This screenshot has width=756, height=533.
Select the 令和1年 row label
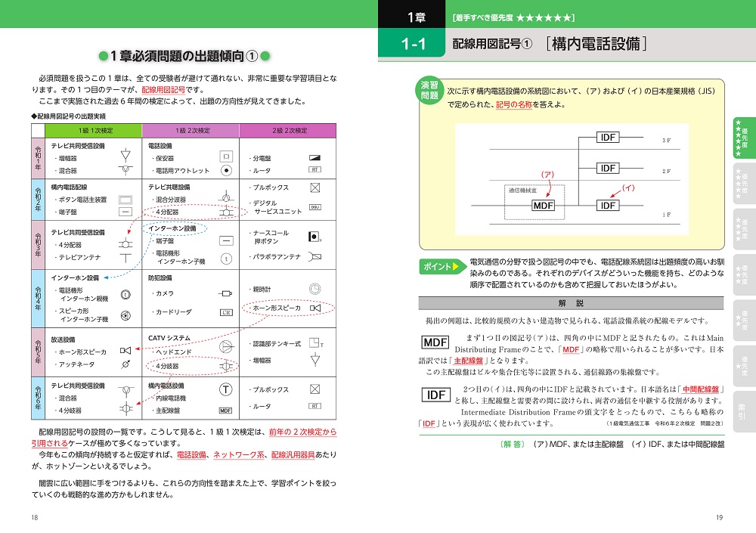38,158
